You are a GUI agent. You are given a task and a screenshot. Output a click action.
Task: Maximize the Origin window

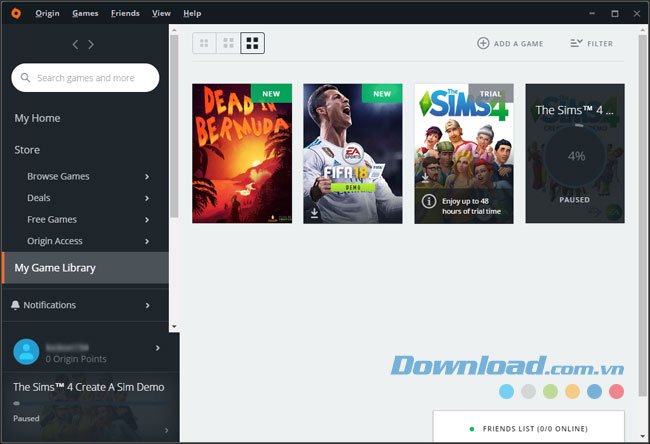pyautogui.click(x=615, y=14)
